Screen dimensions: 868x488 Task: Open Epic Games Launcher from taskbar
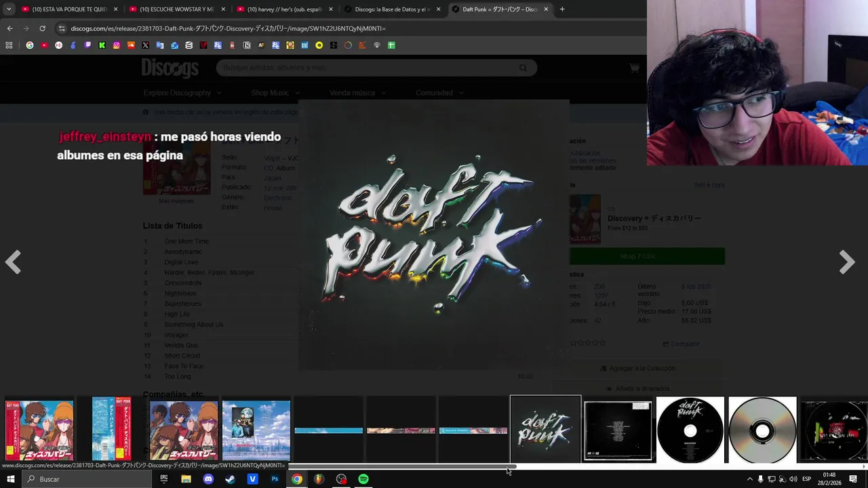click(x=163, y=479)
